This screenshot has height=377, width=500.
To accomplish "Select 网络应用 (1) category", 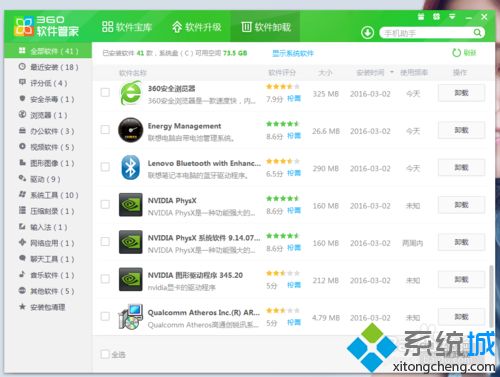I will [48, 243].
